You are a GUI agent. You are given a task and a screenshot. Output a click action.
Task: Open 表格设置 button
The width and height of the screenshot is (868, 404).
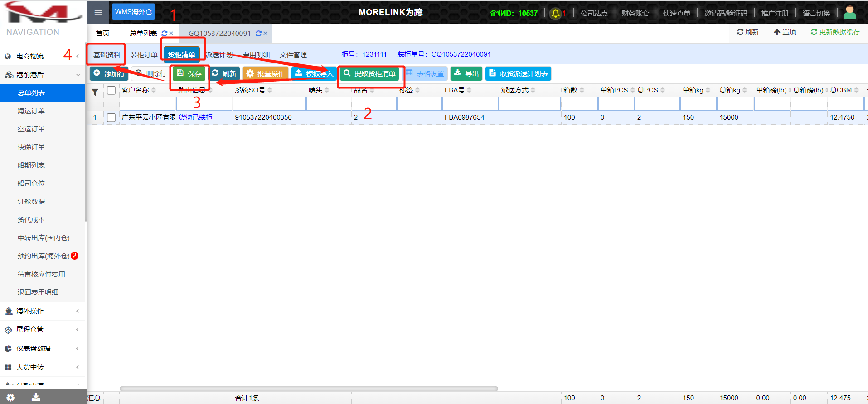(x=425, y=73)
